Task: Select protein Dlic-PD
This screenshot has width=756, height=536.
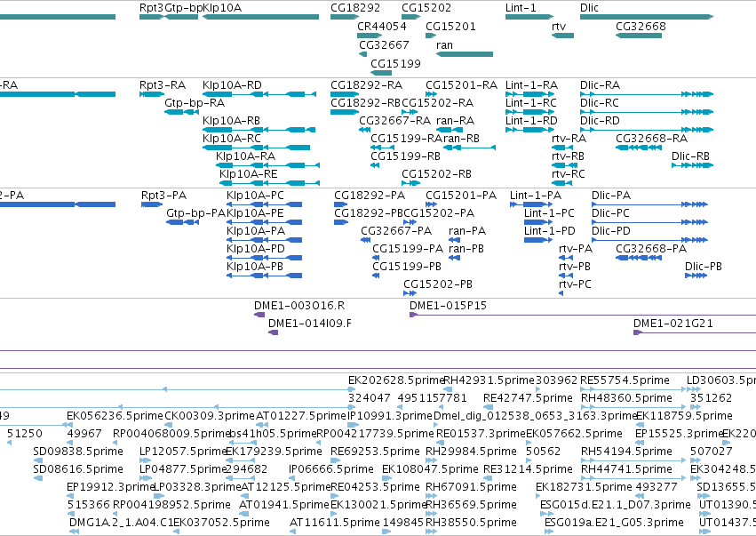Action: tap(649, 240)
